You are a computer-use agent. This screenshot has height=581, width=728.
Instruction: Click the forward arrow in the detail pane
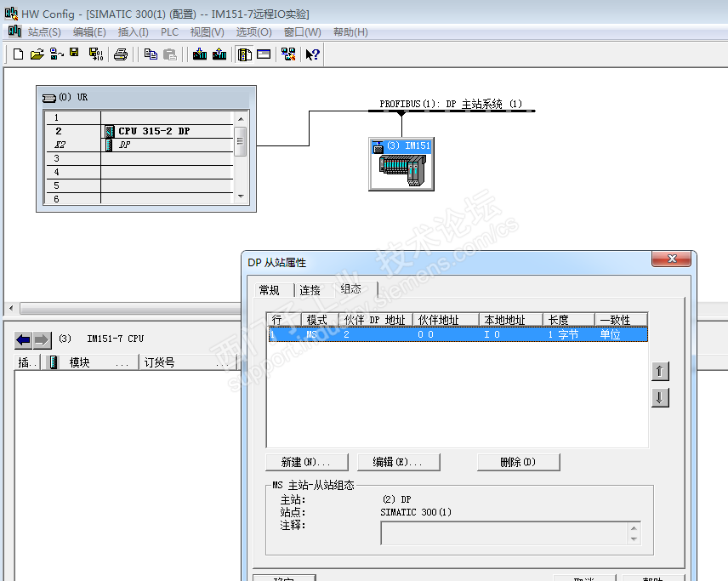coord(42,340)
